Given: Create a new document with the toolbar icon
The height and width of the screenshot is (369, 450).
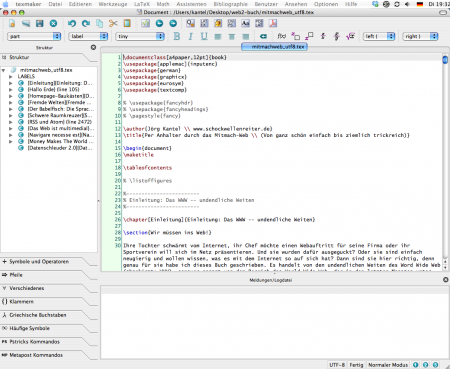Looking at the screenshot, I should pos(12,23).
